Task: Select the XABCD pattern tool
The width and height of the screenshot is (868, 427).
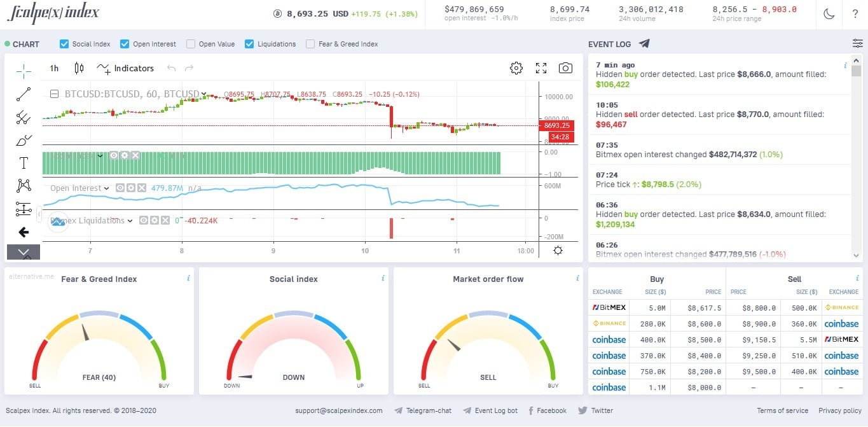Action: click(24, 186)
